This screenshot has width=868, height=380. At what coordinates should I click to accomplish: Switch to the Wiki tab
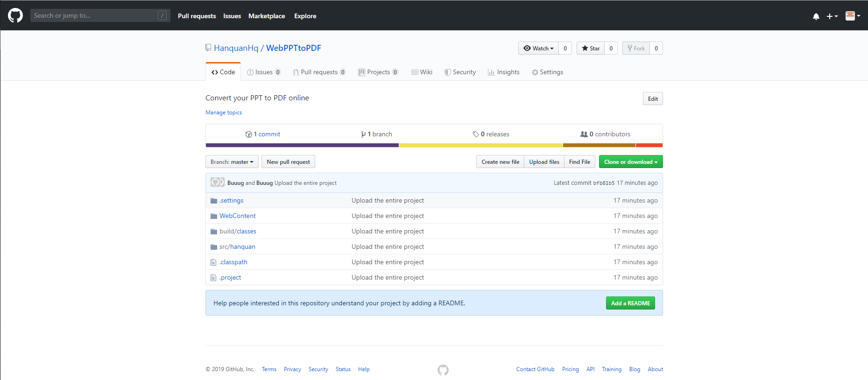coord(422,72)
